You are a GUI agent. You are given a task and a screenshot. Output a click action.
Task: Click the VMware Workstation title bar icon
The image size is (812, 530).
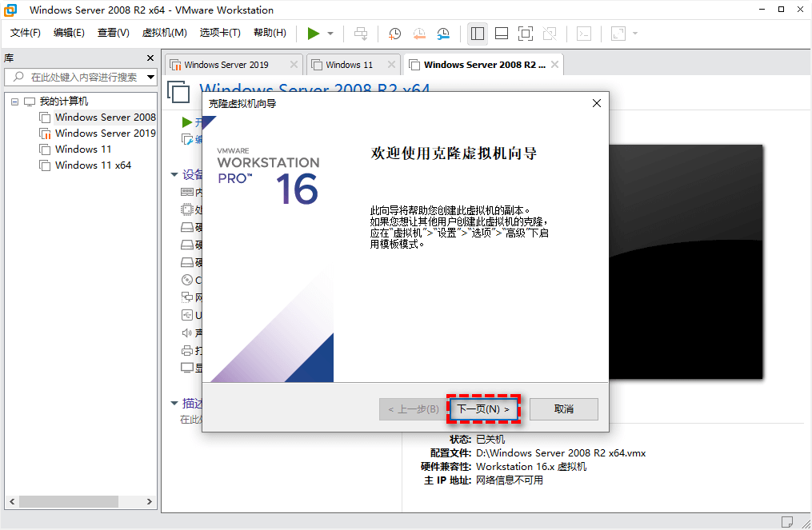10,10
